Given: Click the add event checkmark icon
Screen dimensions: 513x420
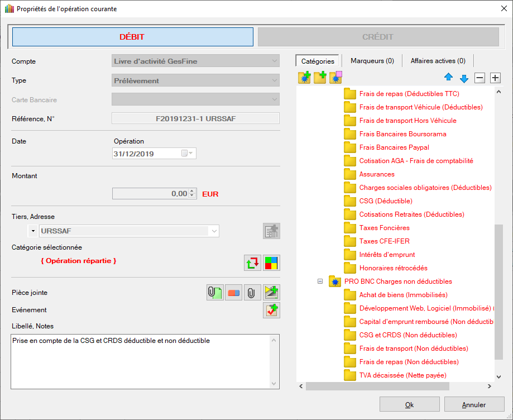Looking at the screenshot, I should (271, 311).
